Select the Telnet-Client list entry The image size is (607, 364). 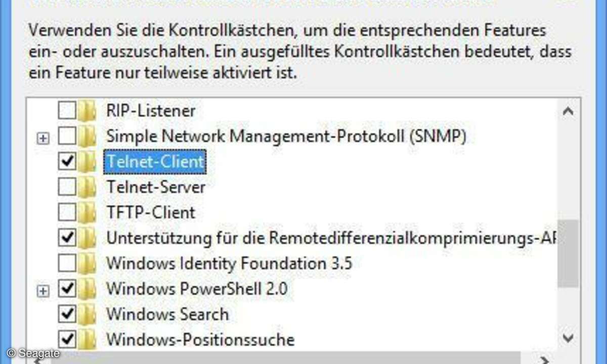pos(155,162)
